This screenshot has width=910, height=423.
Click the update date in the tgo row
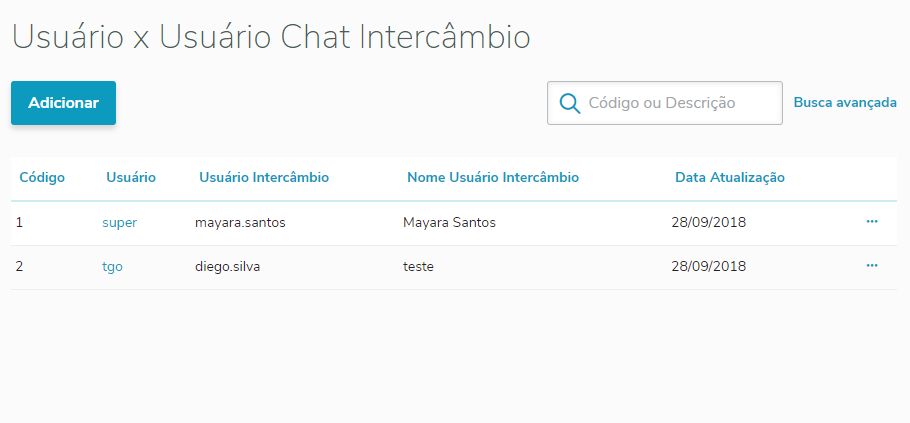(x=708, y=267)
